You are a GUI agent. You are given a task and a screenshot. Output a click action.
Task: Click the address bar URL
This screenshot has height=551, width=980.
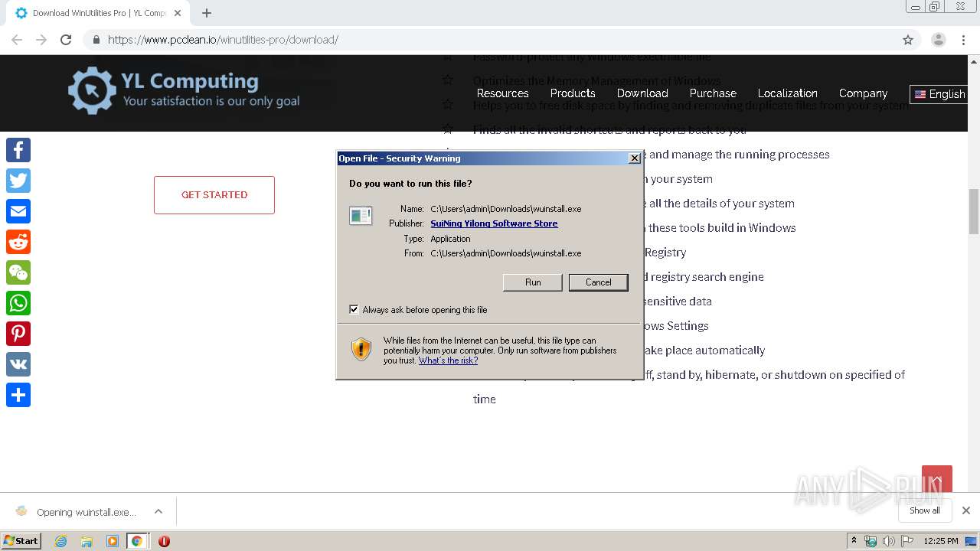223,40
